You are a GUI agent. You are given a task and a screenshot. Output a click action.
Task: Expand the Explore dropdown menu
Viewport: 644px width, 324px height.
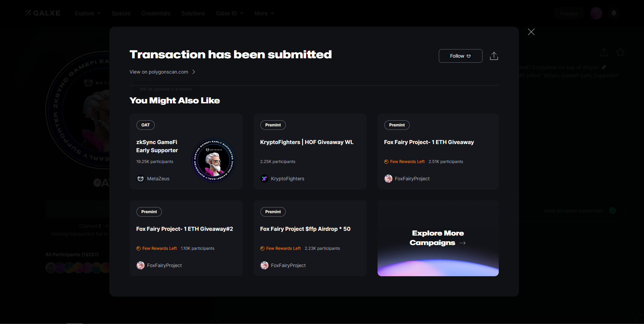pos(88,14)
